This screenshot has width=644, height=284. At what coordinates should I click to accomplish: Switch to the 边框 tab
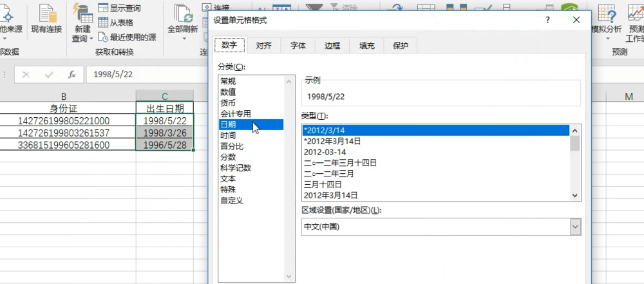[x=332, y=46]
